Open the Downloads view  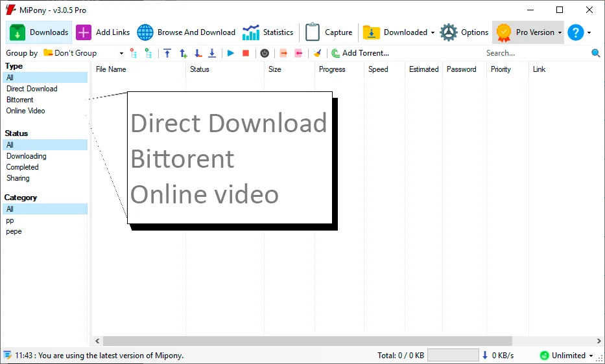[39, 32]
